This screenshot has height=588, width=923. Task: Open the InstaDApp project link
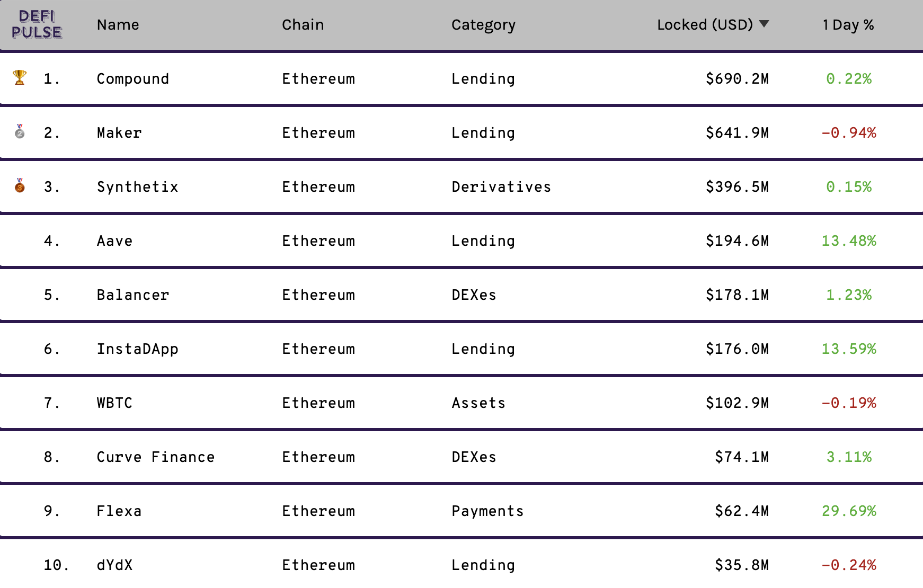point(138,349)
